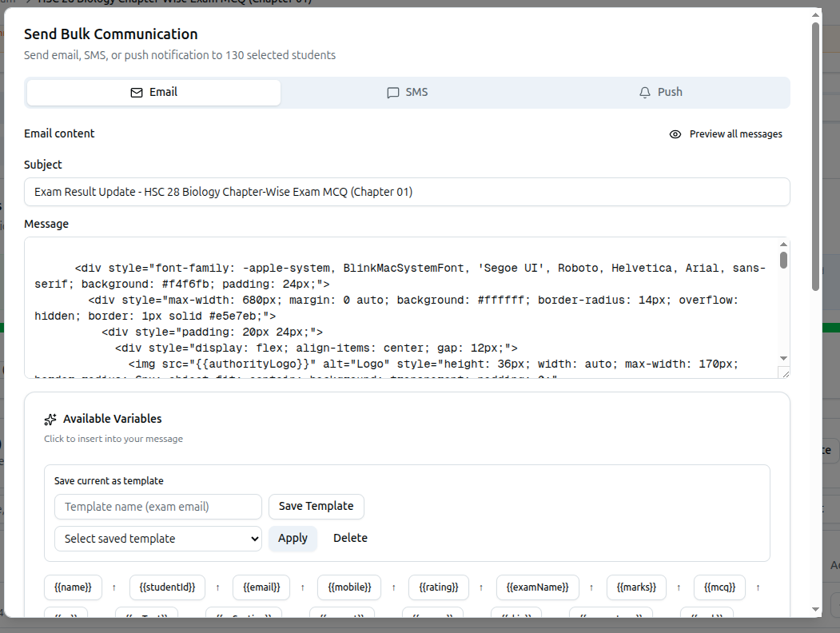Click the up arrow after {{examName}}
Image resolution: width=840 pixels, height=633 pixels.
tap(591, 588)
